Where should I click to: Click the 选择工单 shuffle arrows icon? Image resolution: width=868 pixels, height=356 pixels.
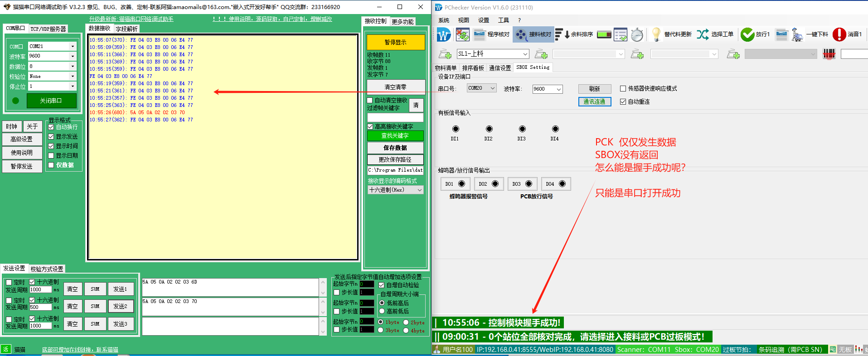click(x=703, y=34)
